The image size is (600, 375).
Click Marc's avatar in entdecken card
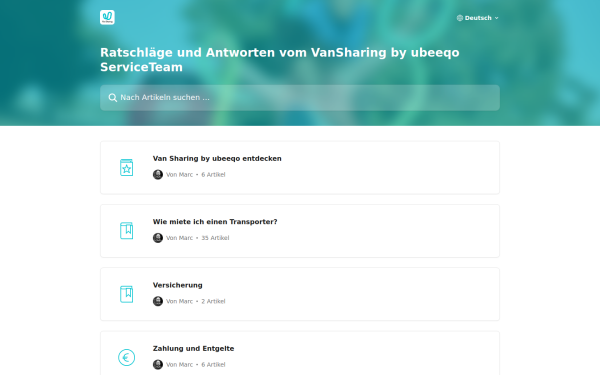tap(158, 174)
